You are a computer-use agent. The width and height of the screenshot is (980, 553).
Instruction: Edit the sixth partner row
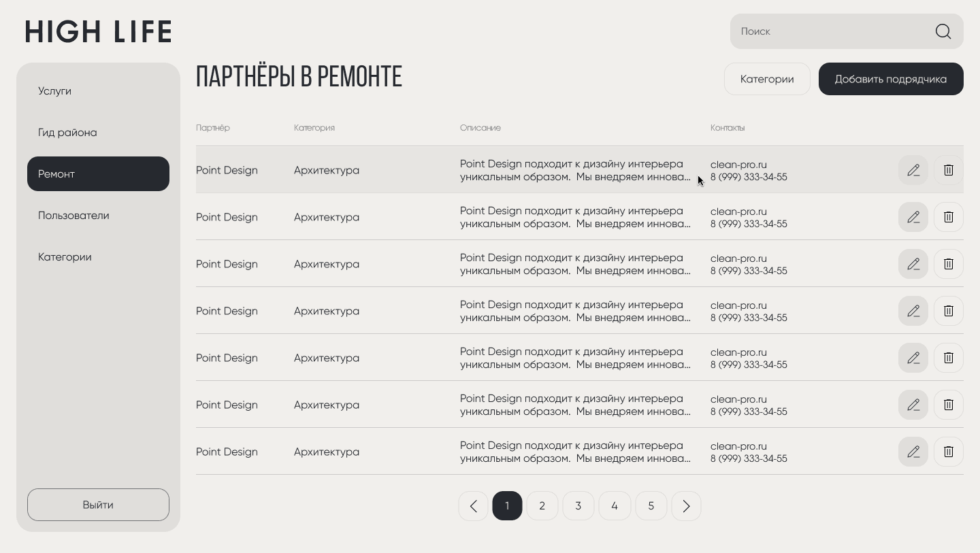(913, 405)
